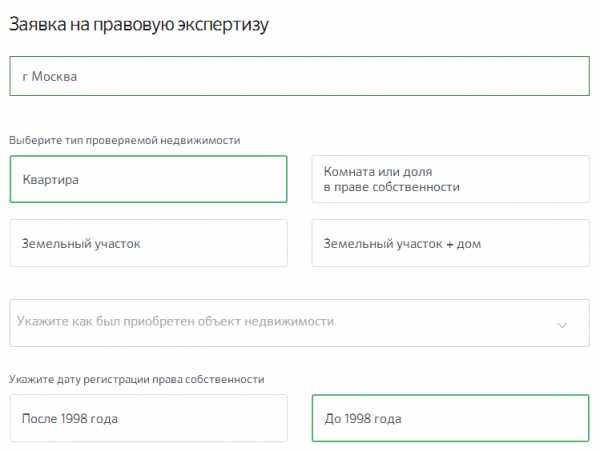Screen dimensions: 600x451
Task: Click the 'в праве собственности' text line
Action: tap(391, 188)
